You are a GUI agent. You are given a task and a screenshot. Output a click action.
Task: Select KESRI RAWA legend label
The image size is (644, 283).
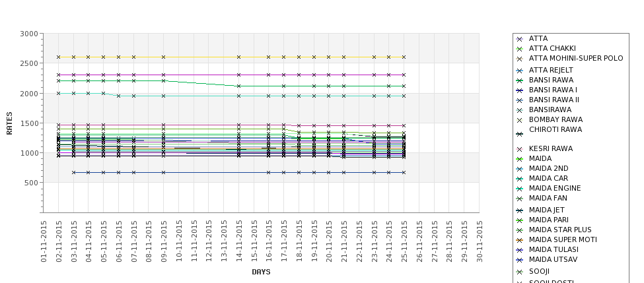click(x=551, y=148)
